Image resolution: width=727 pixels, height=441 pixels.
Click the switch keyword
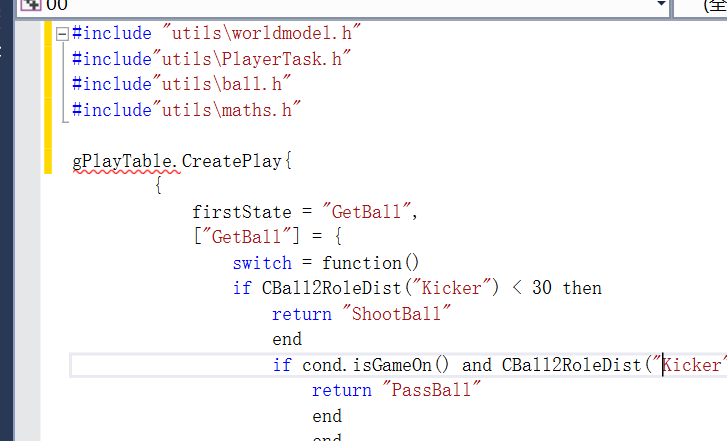(262, 263)
